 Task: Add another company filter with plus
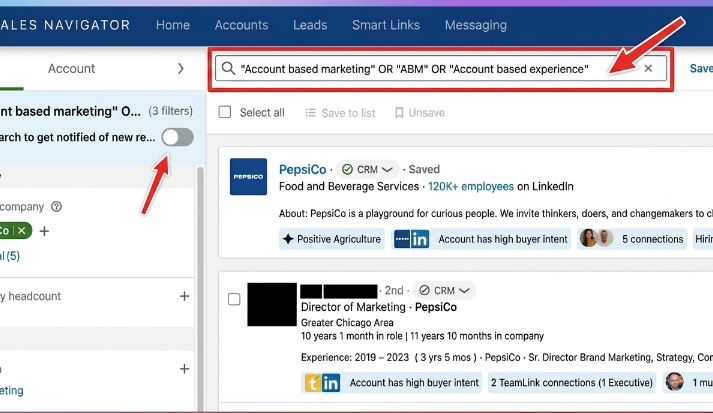point(44,231)
